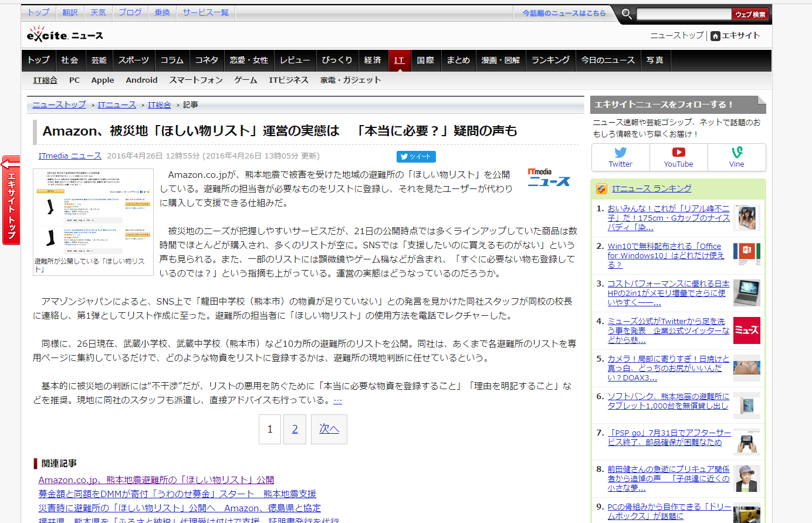Viewport: 812px width, 523px height.
Task: Open laptop thumbnail for ranking item 3
Action: (746, 293)
